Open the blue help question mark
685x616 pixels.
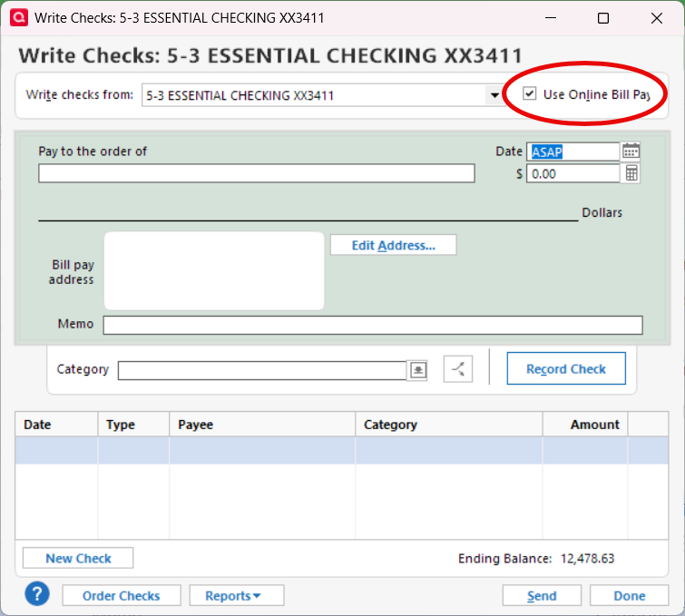(x=37, y=593)
